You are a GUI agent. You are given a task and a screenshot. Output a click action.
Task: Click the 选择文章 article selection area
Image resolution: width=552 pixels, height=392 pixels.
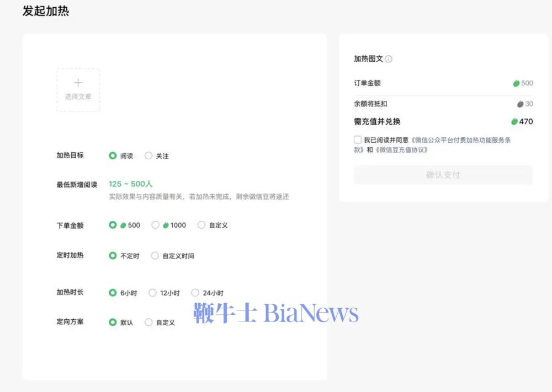[78, 90]
